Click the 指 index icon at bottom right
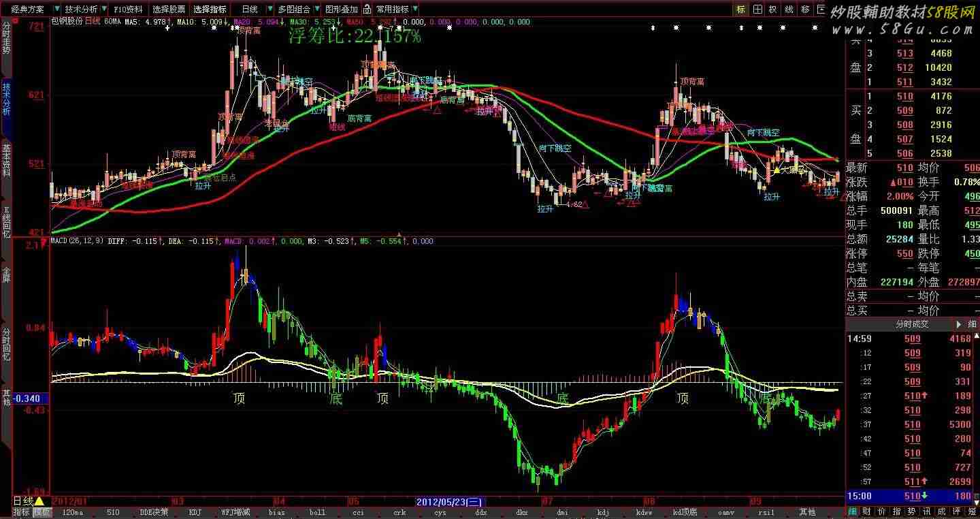The width and height of the screenshot is (980, 519). (897, 512)
